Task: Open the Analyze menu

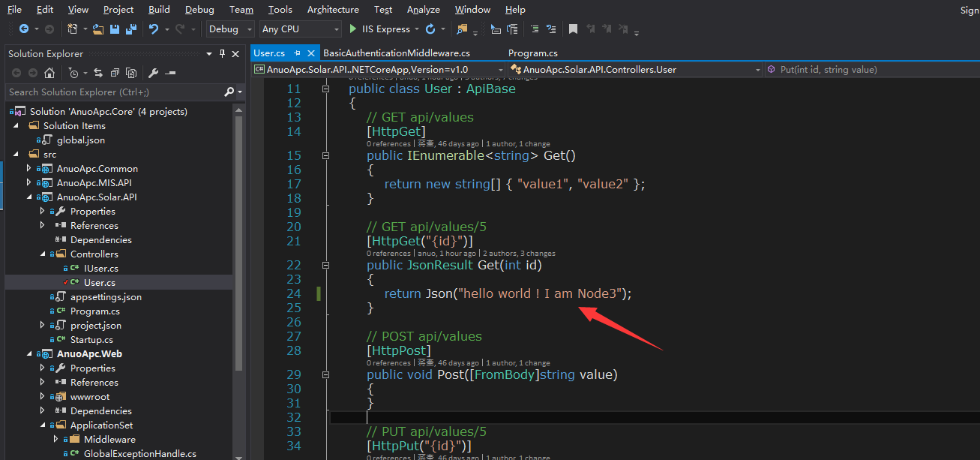Action: point(423,9)
